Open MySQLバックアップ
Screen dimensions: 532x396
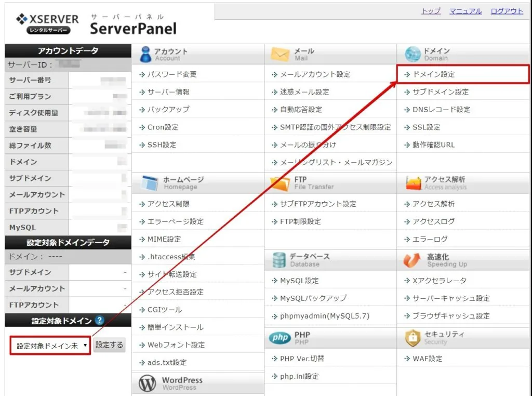click(x=313, y=298)
